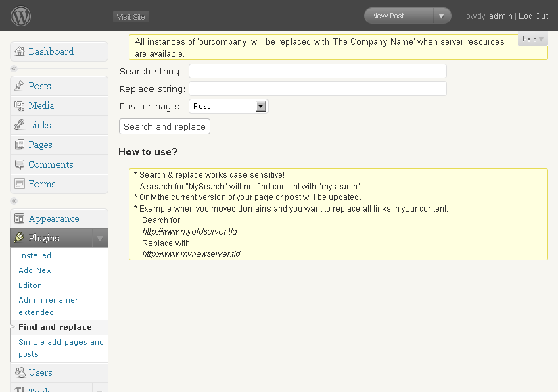Click the Links chain icon
This screenshot has height=392, width=558.
pos(19,125)
